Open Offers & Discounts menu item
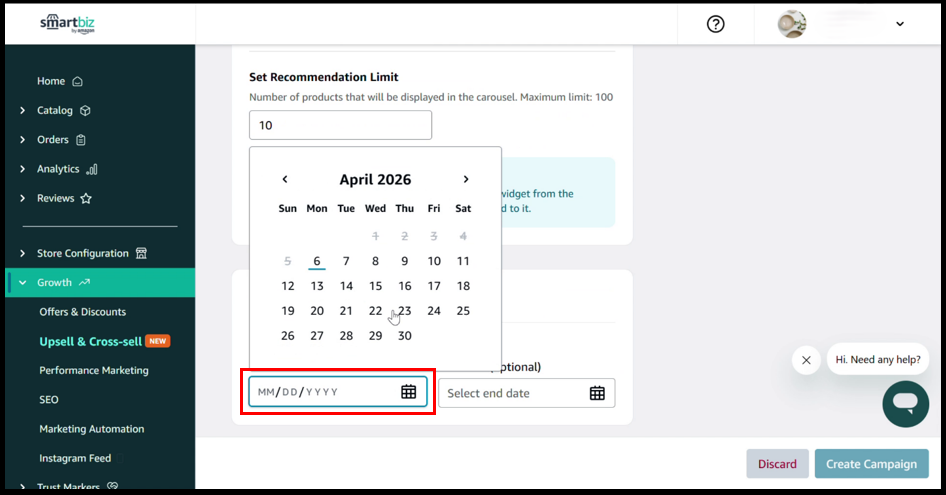 click(83, 312)
